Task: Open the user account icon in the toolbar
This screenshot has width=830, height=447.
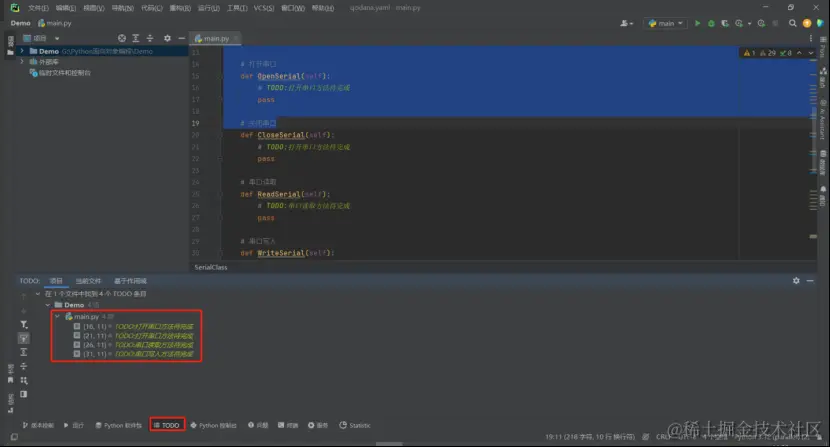Action: (x=624, y=23)
